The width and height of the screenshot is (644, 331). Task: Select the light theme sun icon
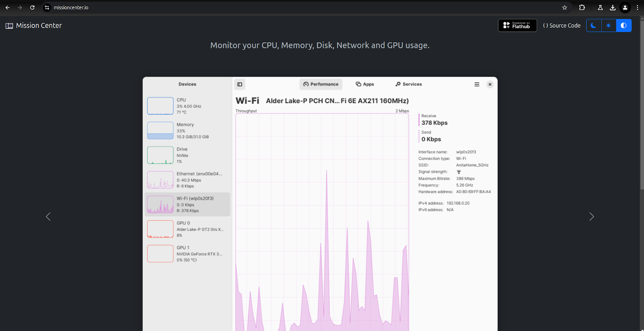(x=609, y=25)
